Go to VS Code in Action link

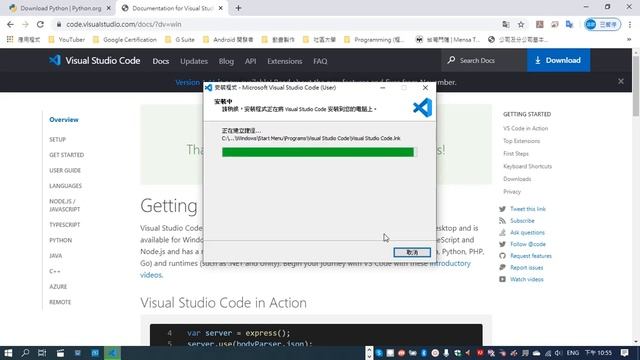click(x=525, y=128)
